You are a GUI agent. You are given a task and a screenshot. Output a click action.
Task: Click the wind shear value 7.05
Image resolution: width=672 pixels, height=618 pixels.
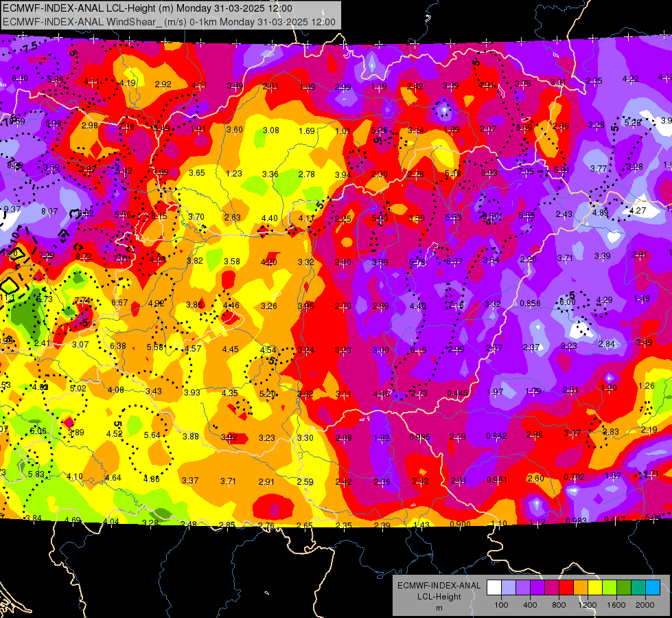click(526, 172)
